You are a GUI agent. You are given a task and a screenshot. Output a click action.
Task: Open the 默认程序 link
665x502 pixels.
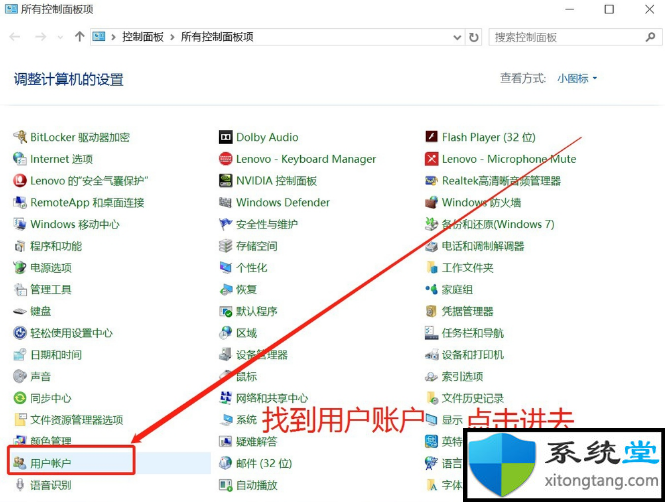pos(257,311)
